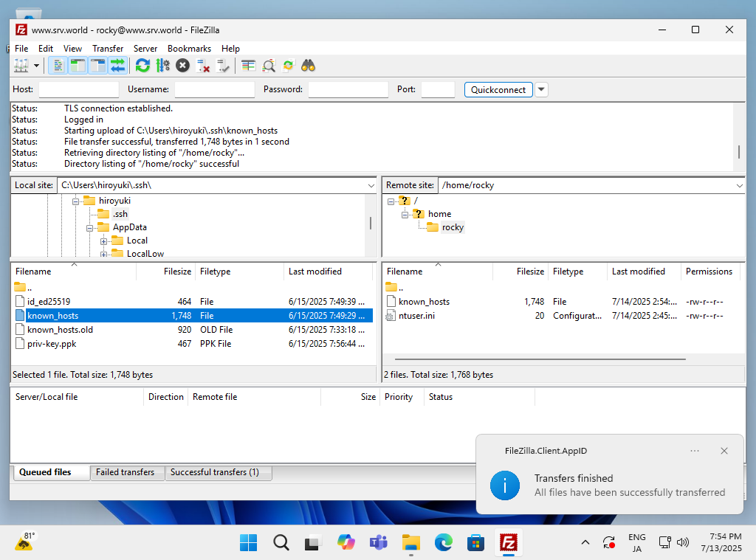756x560 pixels.
Task: Open the Local site path dropdown
Action: [x=371, y=185]
